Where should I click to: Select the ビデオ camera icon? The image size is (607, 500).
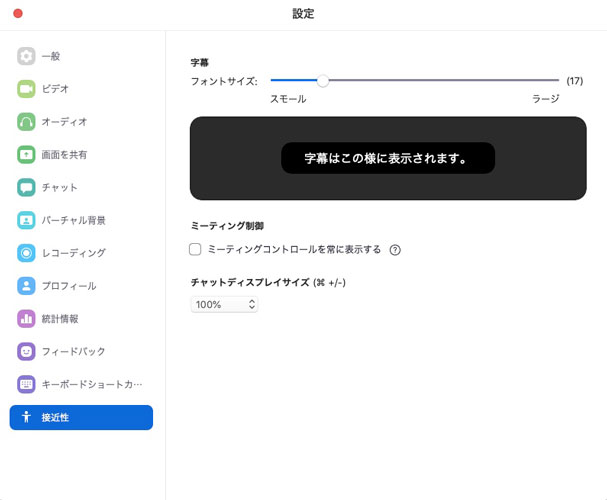pyautogui.click(x=26, y=89)
